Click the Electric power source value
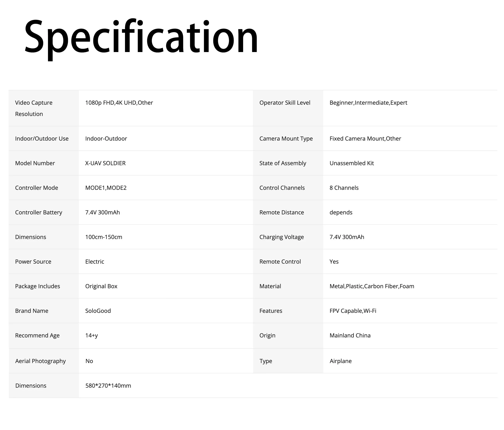504x430 pixels. [x=95, y=261]
